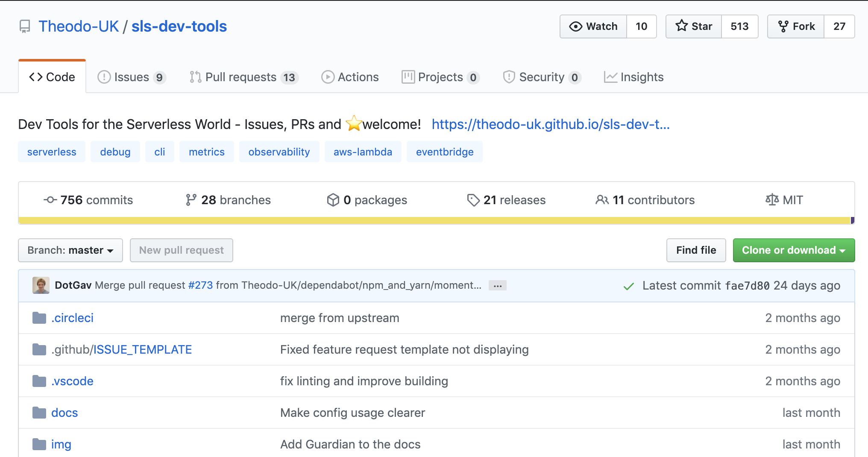Select the serverless topic tag
Viewport: 868px width, 457px height.
tap(52, 152)
